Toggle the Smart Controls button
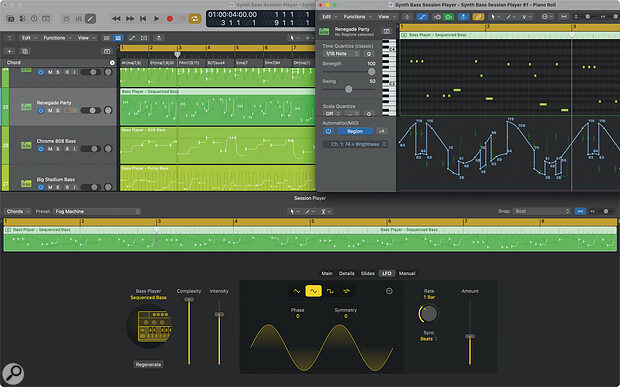Viewport: 620px width, 387px height. pos(66,19)
